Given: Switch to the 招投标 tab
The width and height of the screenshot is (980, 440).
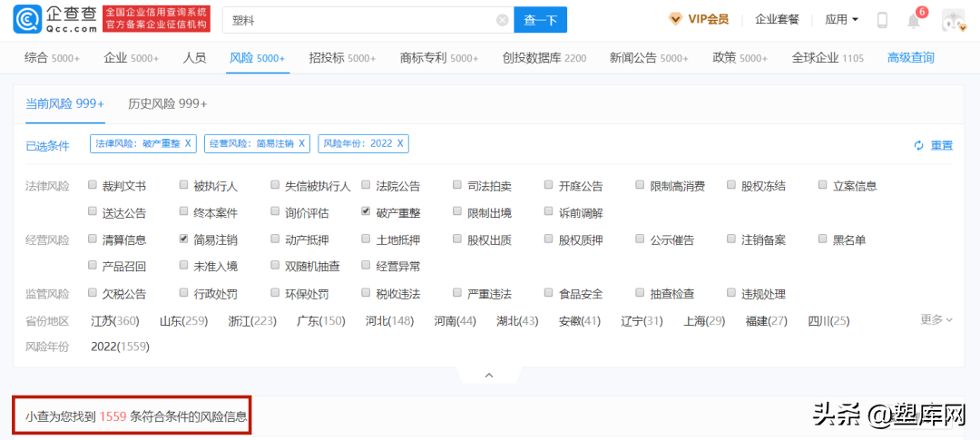Looking at the screenshot, I should tap(342, 58).
